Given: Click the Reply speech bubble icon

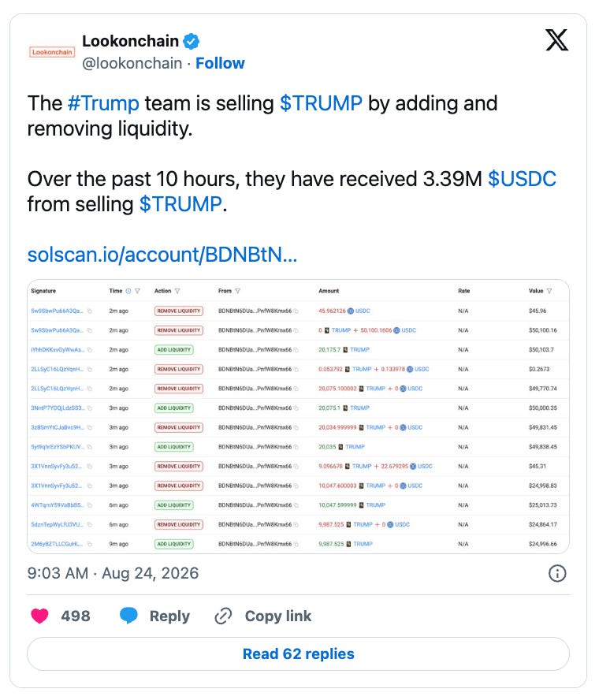Looking at the screenshot, I should (x=128, y=616).
